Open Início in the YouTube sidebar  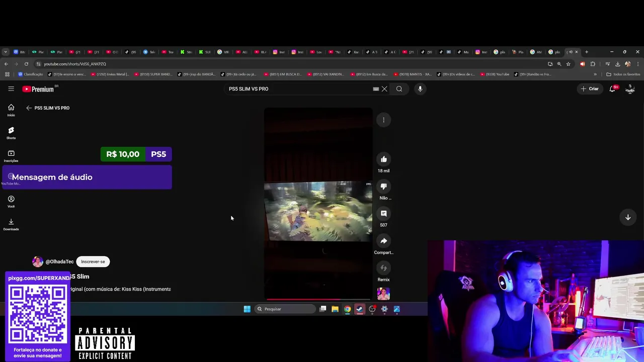11,110
